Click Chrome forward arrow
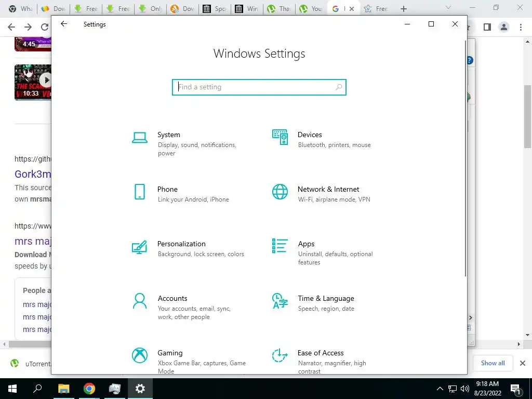The image size is (532, 399). 28,27
